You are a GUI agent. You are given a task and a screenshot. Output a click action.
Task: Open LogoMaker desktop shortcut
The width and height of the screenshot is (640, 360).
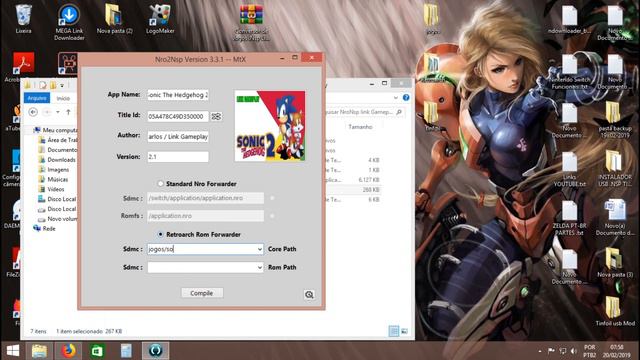point(160,19)
